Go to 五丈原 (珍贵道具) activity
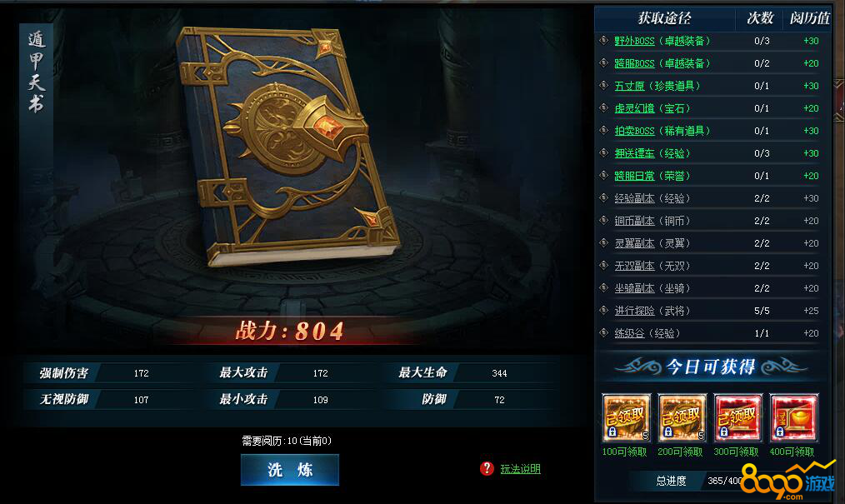845x504 pixels. (657, 86)
